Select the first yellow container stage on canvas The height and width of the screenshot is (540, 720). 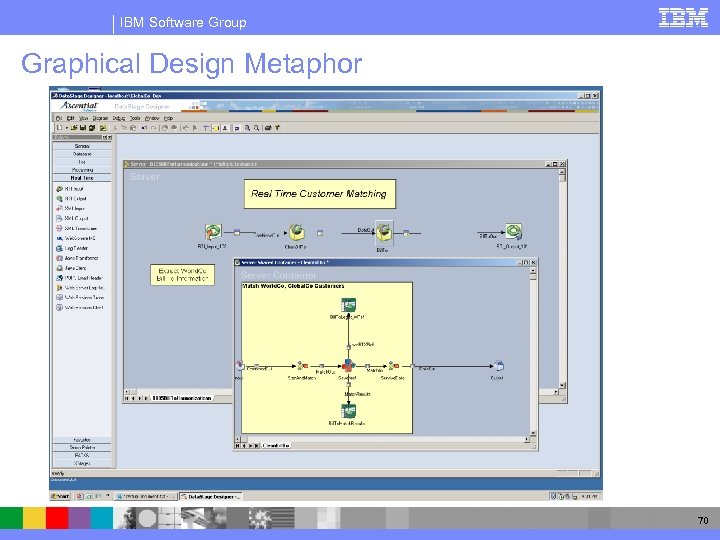click(297, 232)
